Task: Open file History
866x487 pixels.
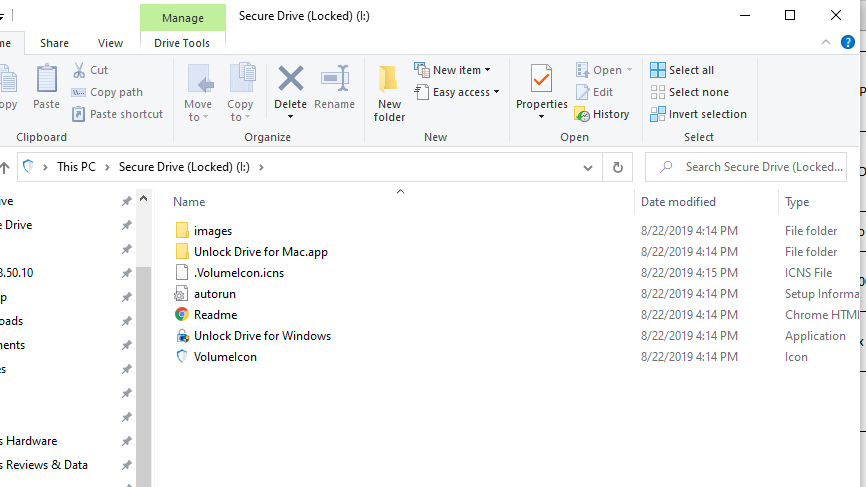Action: 602,114
